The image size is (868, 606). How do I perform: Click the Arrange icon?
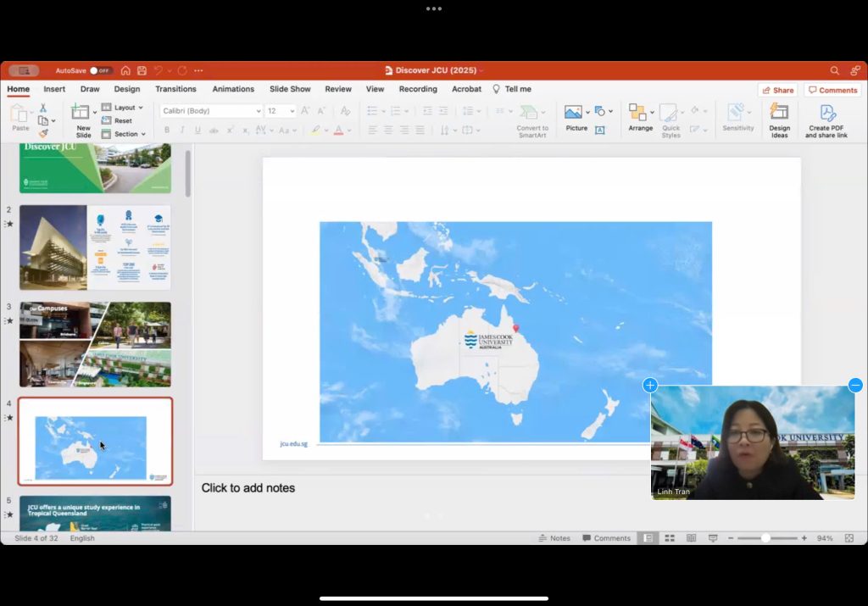(637, 112)
